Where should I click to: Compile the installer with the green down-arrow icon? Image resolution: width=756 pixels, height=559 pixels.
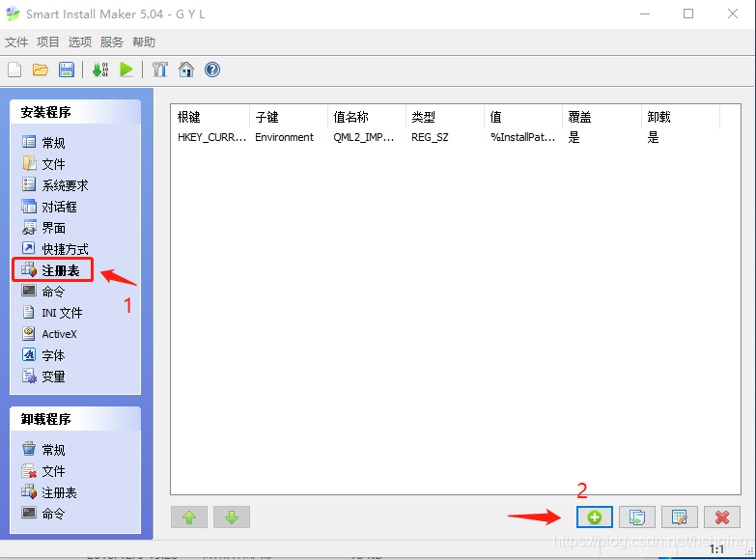tap(100, 70)
